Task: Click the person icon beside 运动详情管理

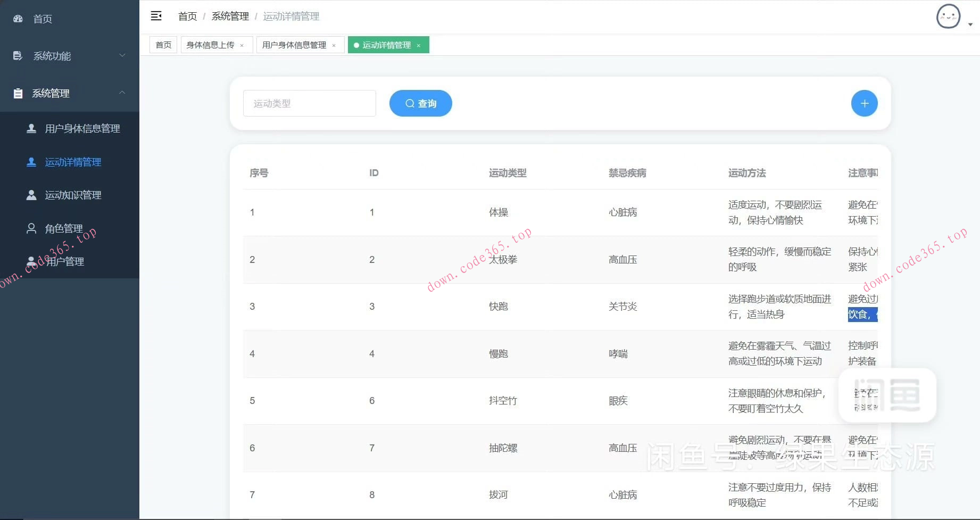Action: (x=31, y=162)
